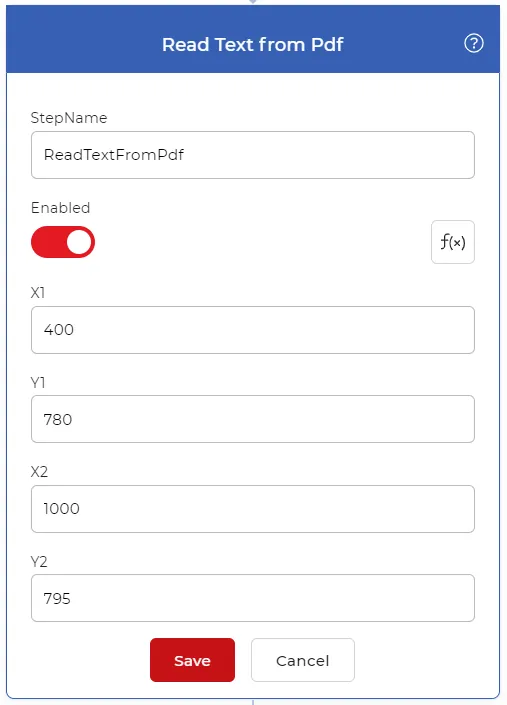Viewport: 507px width, 705px height.
Task: Click the Y1 label
Action: [x=38, y=383]
